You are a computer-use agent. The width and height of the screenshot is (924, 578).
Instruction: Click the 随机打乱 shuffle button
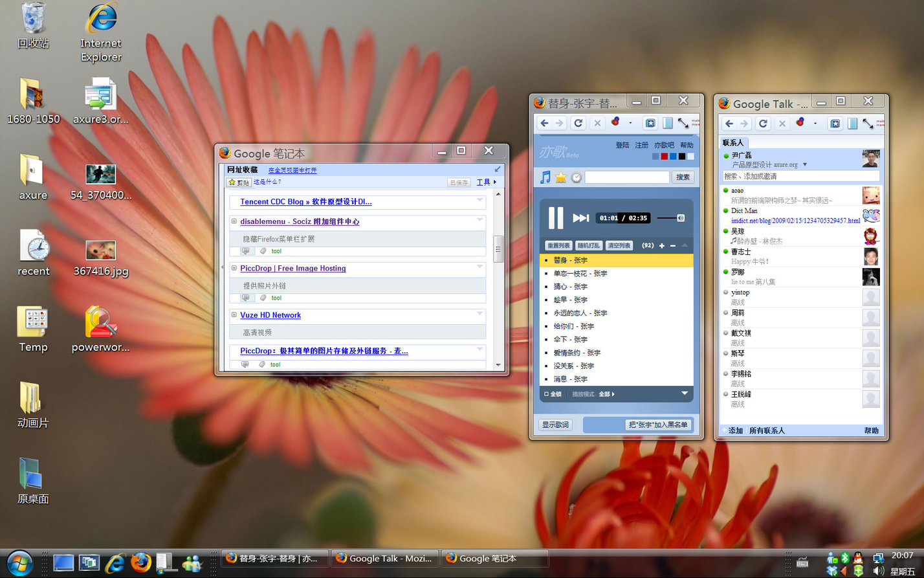pos(588,246)
